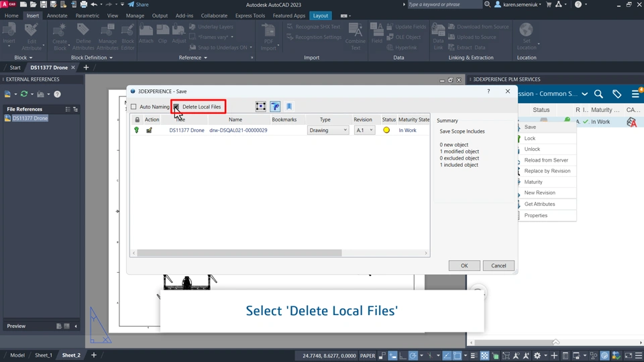
Task: Click the Set Location globe icon
Action: 526,30
